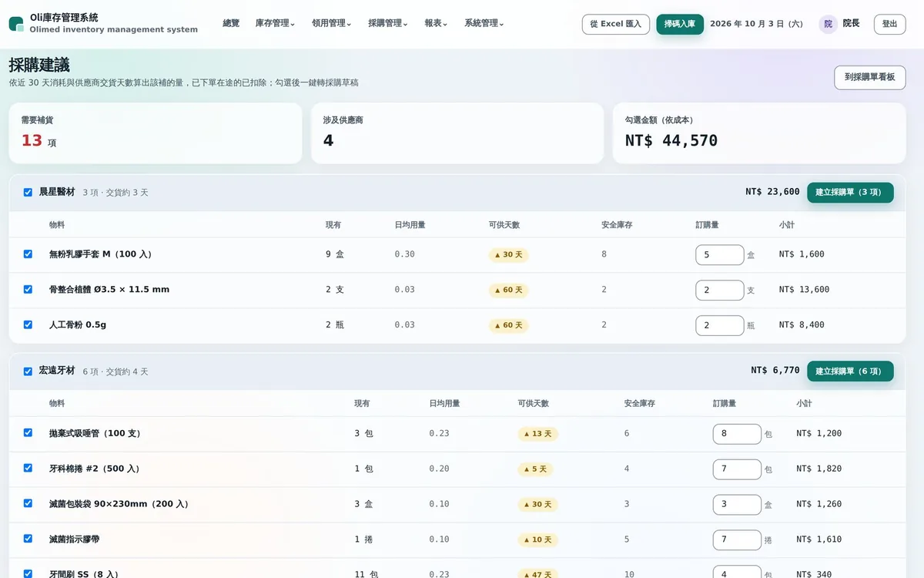Click the 從 Excel 匯入 button

coord(616,24)
